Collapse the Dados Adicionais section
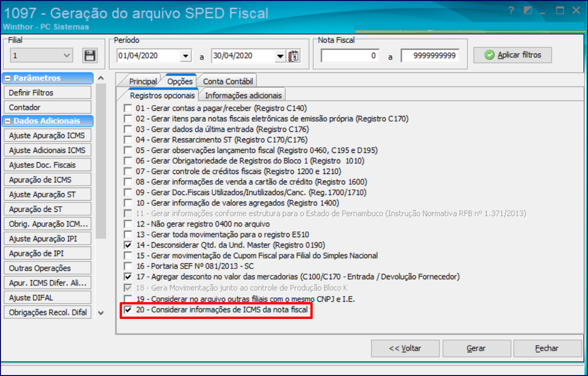 [x=8, y=121]
